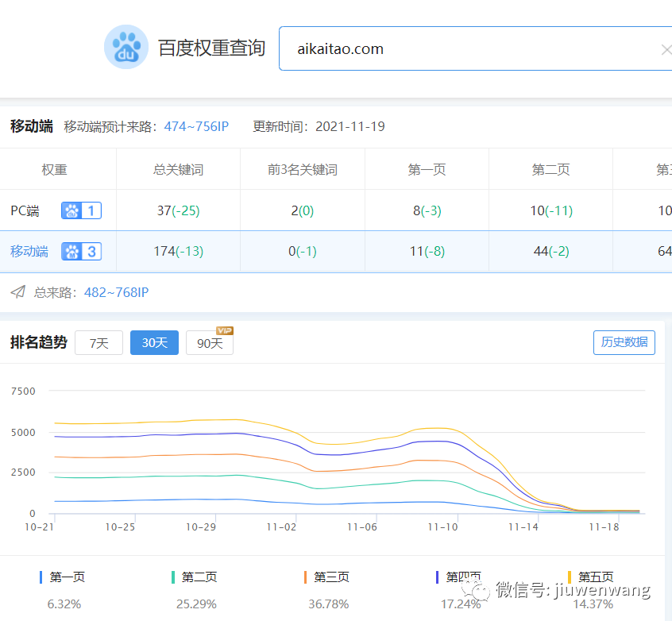Click the 第二页 table column header

pyautogui.click(x=550, y=170)
